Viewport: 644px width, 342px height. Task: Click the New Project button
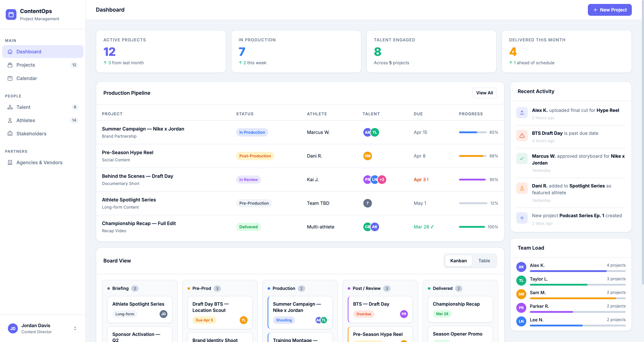[x=609, y=10]
